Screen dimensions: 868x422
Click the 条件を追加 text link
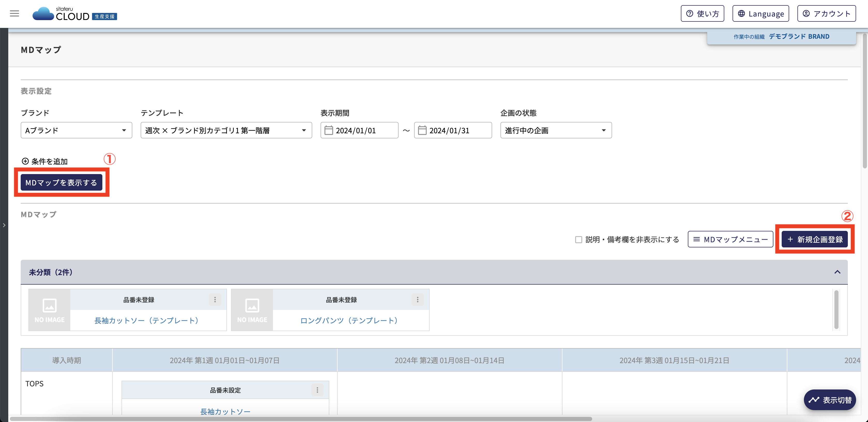[x=50, y=161]
